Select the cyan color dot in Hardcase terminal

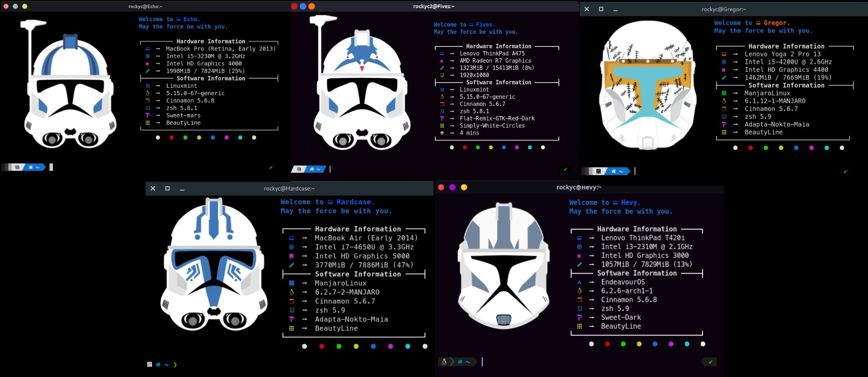(x=407, y=346)
